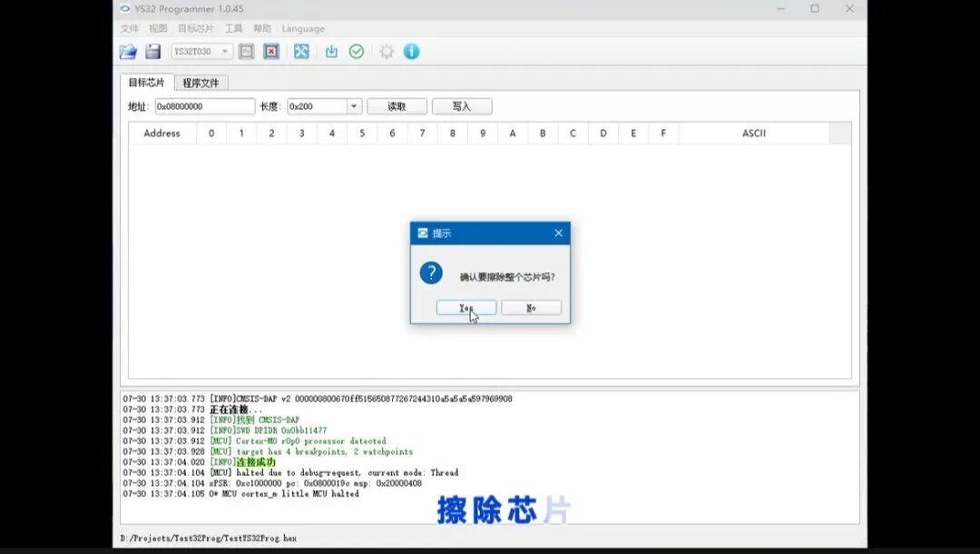Click the blue wrench tools icon
Viewport: 980px width, 554px height.
pyautogui.click(x=301, y=51)
